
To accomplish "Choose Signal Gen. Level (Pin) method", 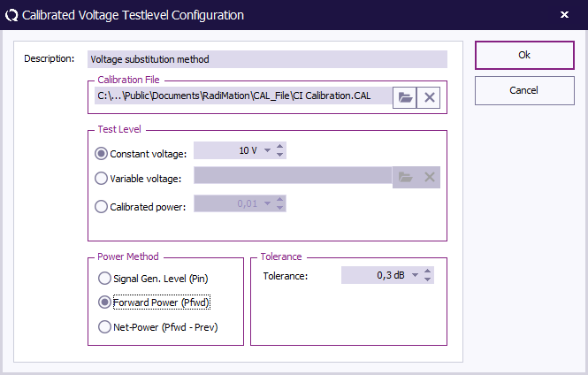I will 105,278.
